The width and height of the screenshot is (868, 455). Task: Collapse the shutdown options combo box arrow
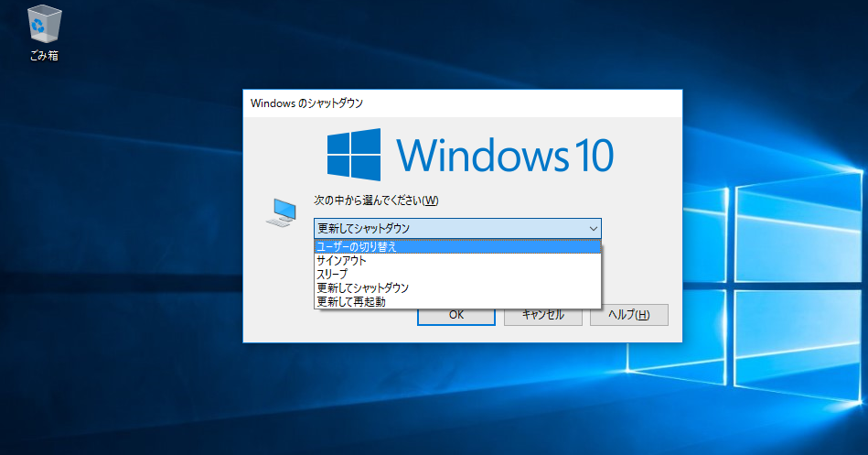pos(593,228)
